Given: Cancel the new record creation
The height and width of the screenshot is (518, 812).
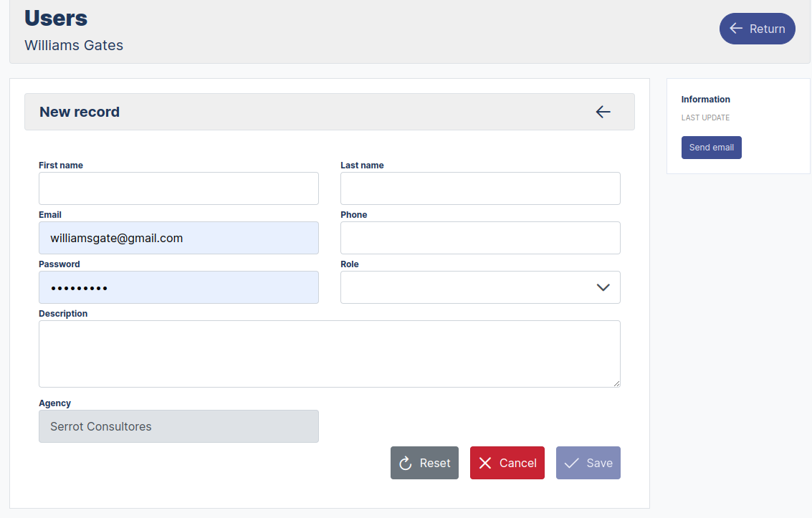Looking at the screenshot, I should 507,463.
